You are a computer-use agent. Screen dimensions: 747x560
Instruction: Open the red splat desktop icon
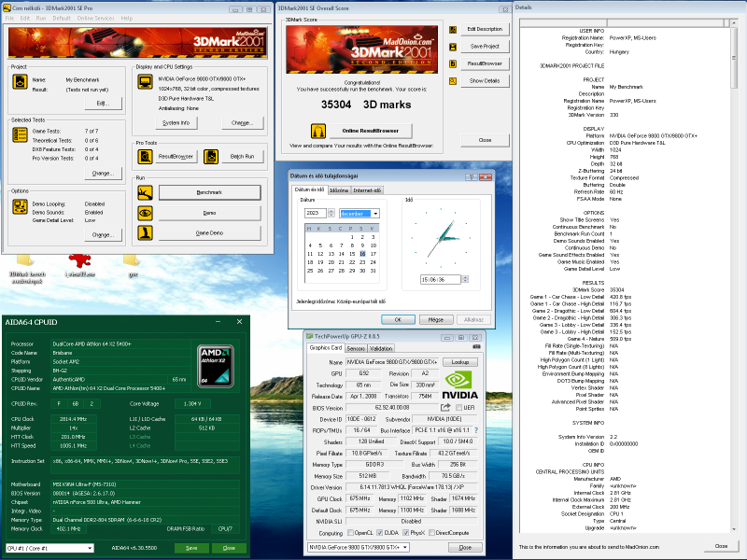point(79,261)
